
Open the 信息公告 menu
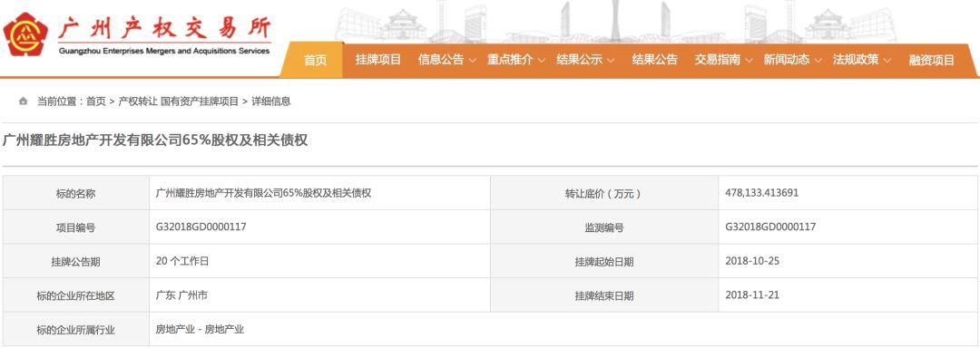coord(441,60)
